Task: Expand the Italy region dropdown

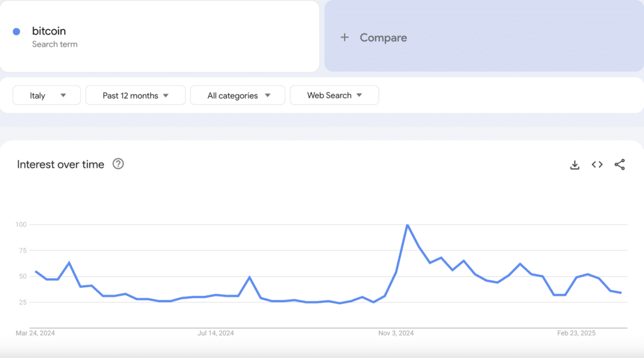Action: tap(47, 95)
